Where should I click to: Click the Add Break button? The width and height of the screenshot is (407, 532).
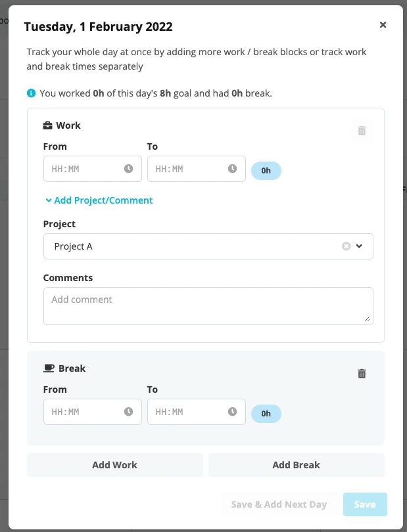(x=297, y=465)
